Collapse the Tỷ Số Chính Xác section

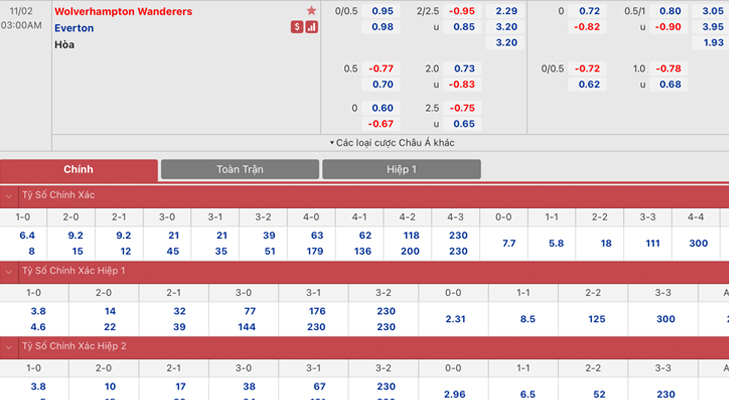coord(9,196)
